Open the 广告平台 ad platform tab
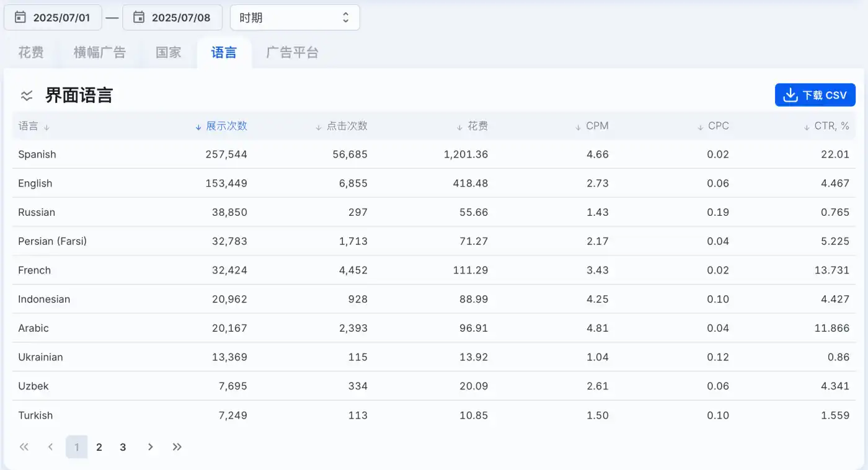 click(x=293, y=53)
